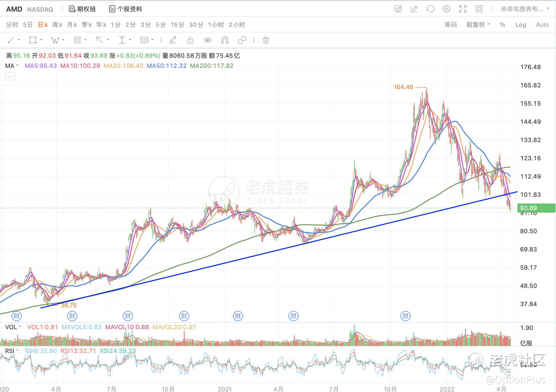Click the 财 marker near 7月 2020
Image resolution: width=556 pixels, height=392 pixels.
click(x=128, y=316)
